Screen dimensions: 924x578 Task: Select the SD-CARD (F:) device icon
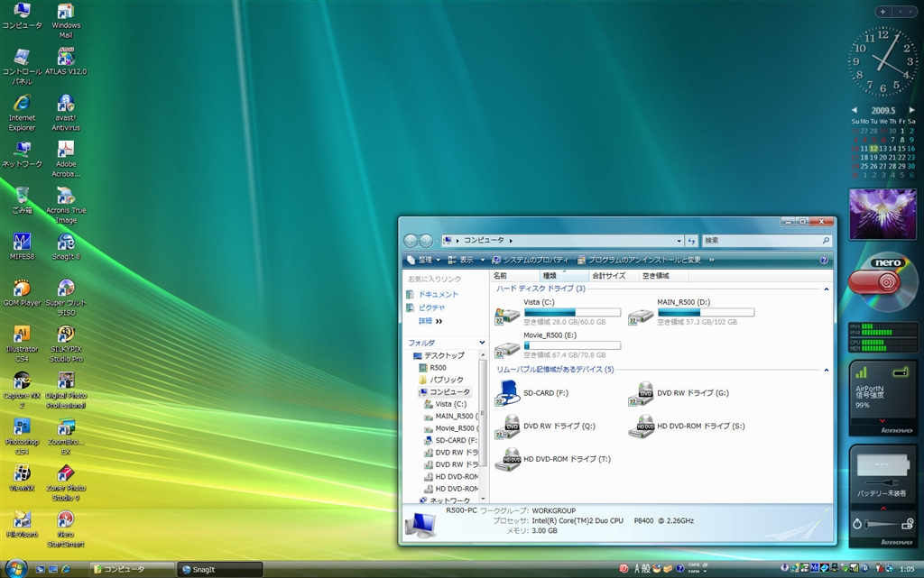(507, 393)
